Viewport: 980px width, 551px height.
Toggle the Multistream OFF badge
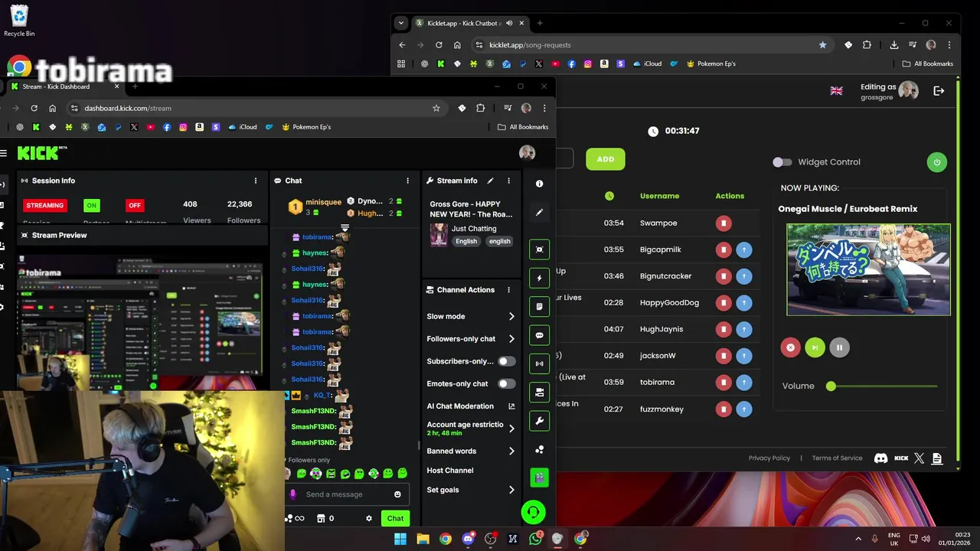[135, 205]
